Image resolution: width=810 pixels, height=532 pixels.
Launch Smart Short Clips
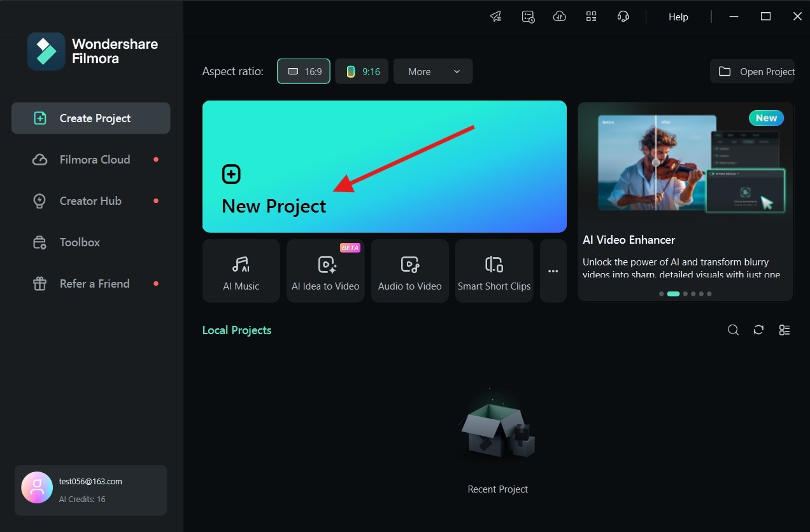point(494,271)
